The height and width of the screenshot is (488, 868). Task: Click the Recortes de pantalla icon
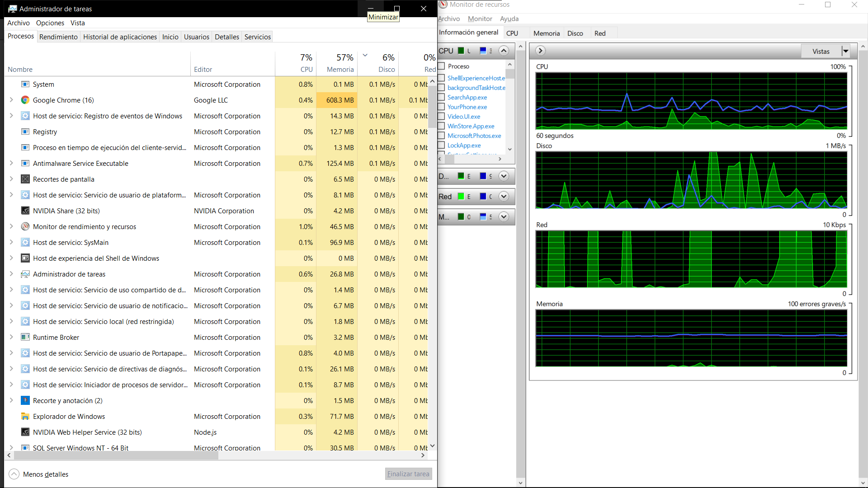[25, 179]
